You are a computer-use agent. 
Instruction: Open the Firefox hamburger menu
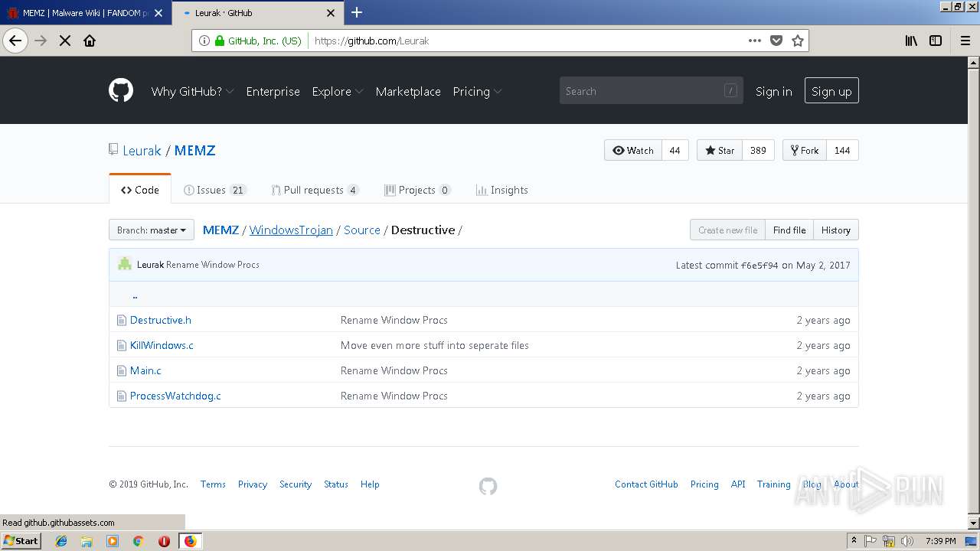(965, 41)
